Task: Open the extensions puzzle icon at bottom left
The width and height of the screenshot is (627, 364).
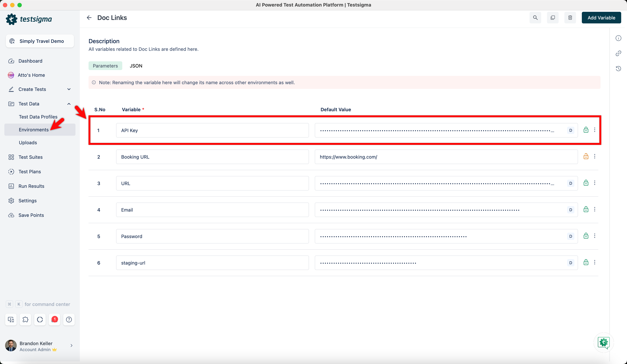Action: pyautogui.click(x=25, y=320)
